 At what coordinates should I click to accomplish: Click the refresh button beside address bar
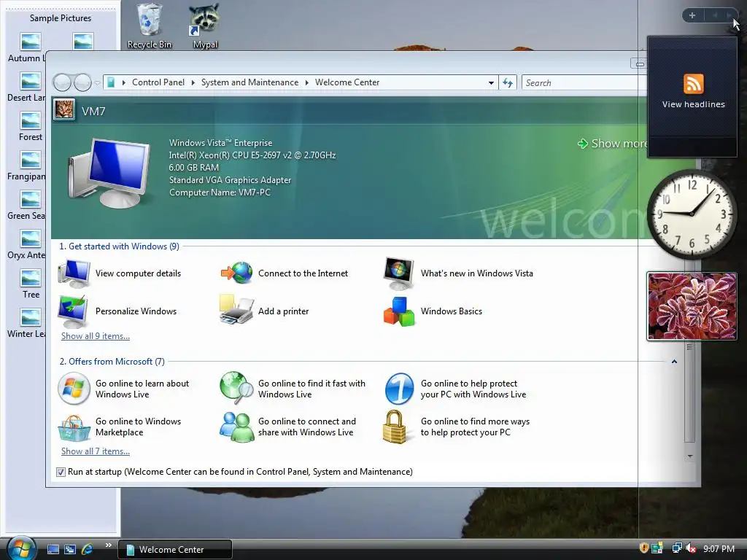coord(508,83)
